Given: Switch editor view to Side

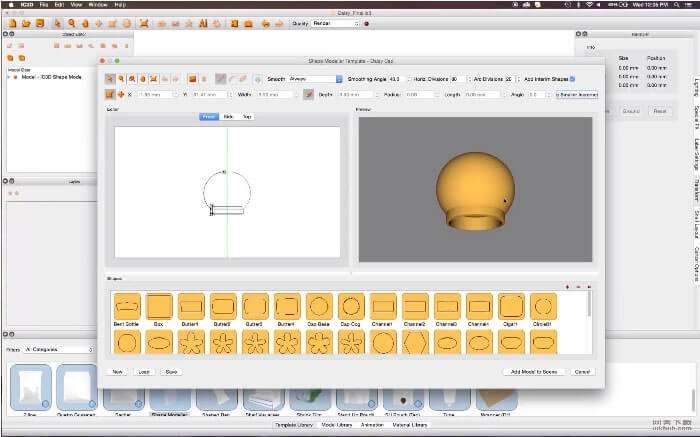Looking at the screenshot, I should tap(228, 117).
